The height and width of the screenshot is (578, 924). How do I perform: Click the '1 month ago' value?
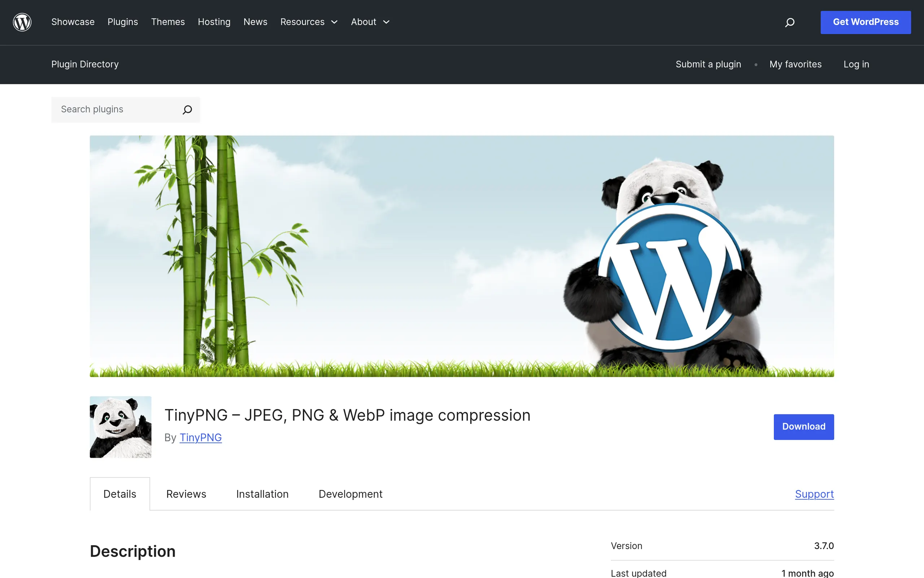(x=807, y=573)
